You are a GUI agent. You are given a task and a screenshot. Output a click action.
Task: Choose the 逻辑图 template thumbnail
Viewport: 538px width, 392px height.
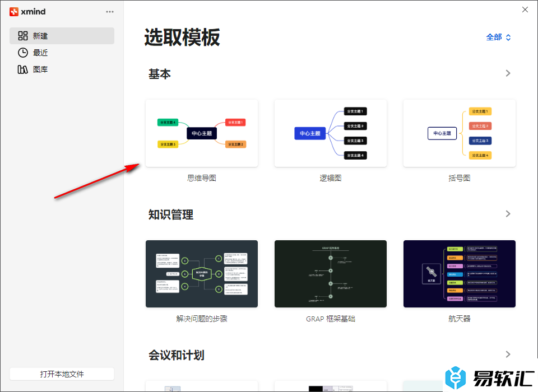(331, 133)
